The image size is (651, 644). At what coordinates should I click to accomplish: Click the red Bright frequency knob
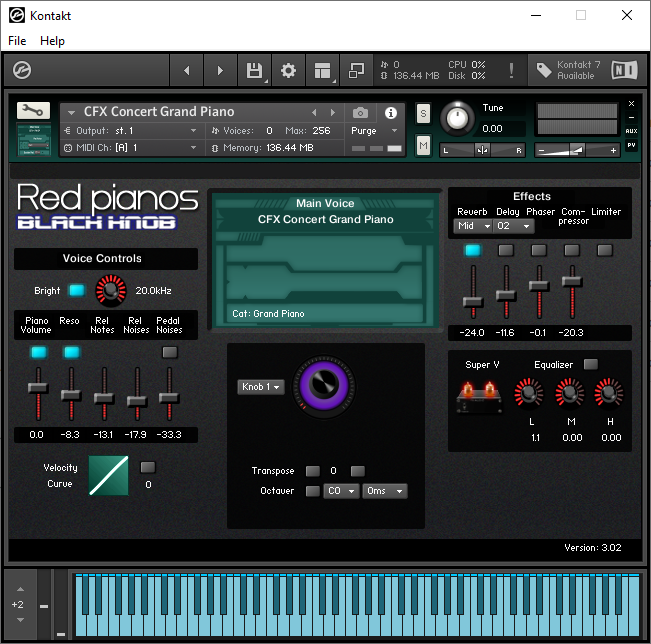coord(110,290)
